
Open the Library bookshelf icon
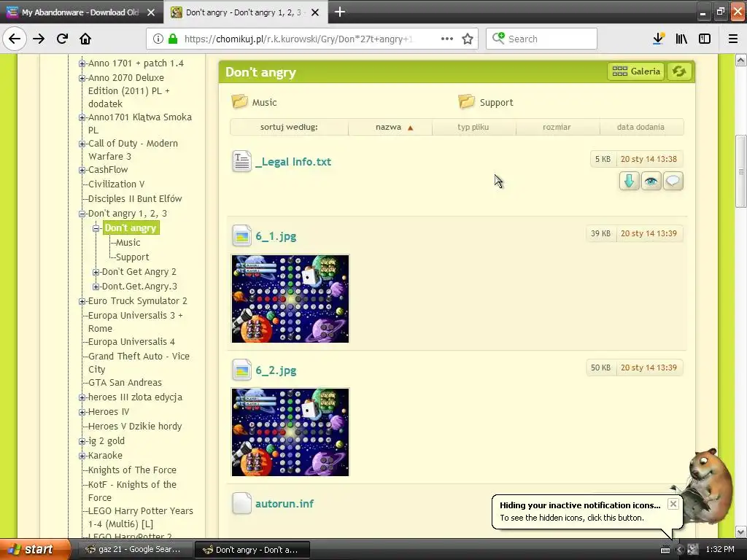(681, 39)
